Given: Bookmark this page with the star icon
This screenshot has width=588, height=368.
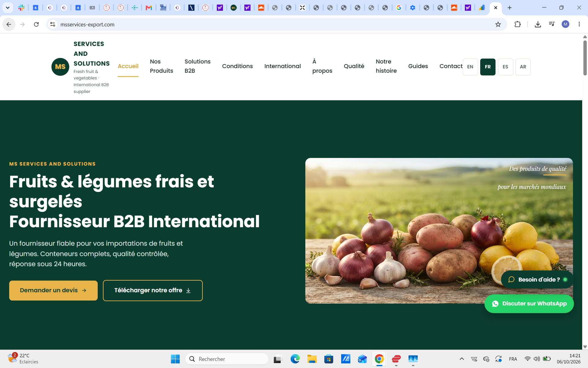Looking at the screenshot, I should tap(498, 24).
